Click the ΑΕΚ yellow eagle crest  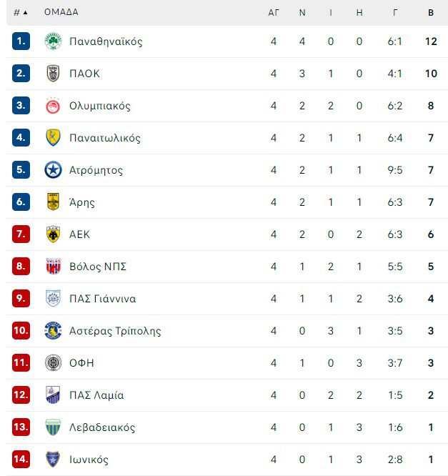tap(54, 234)
